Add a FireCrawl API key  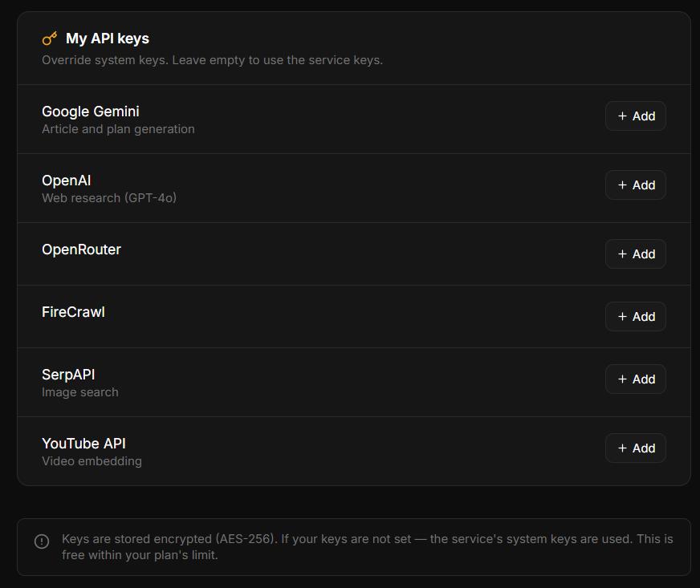coord(635,317)
